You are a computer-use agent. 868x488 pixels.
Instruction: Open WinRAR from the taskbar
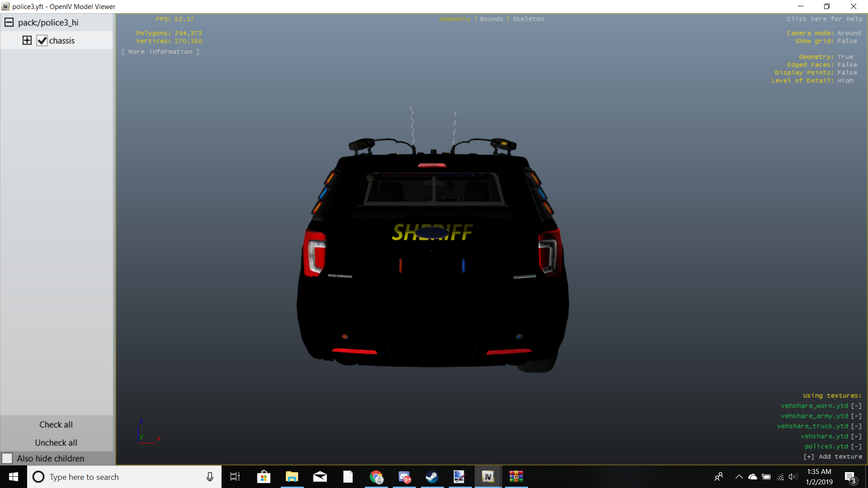pyautogui.click(x=516, y=477)
